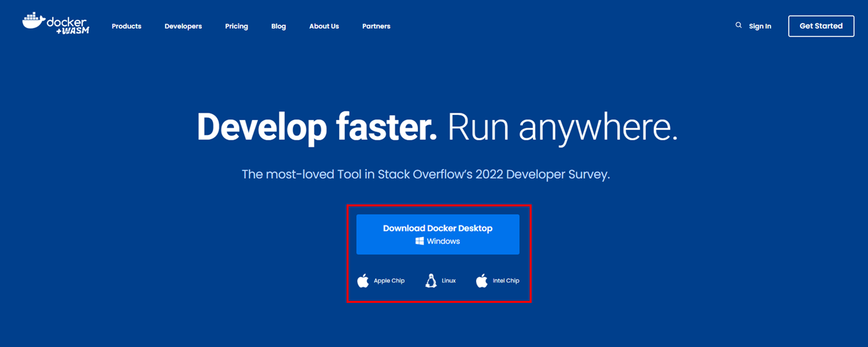The image size is (868, 347).
Task: Click the Stack Overflow 2022 Developer Survey subtitle
Action: point(426,175)
